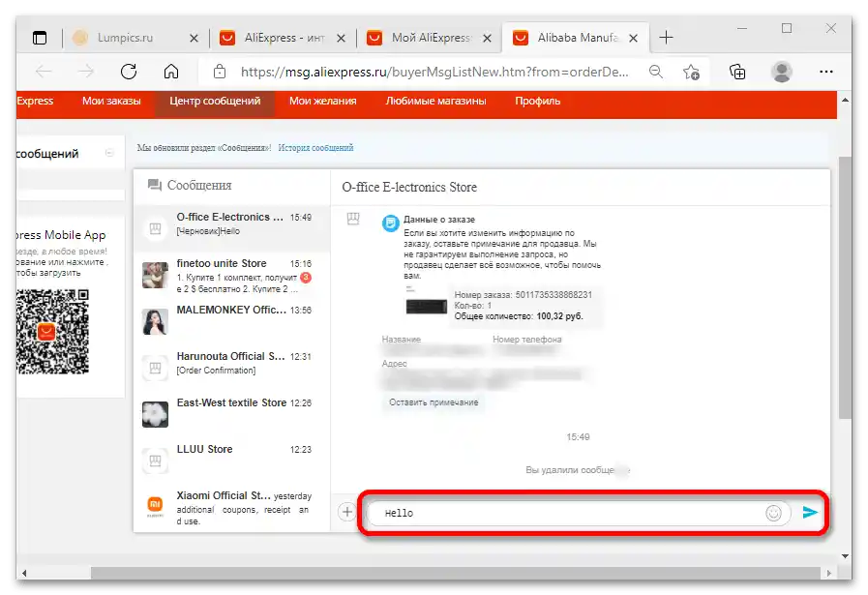Click the Данные о заказе blue icon
Screen dimensions: 868x595
pos(390,223)
